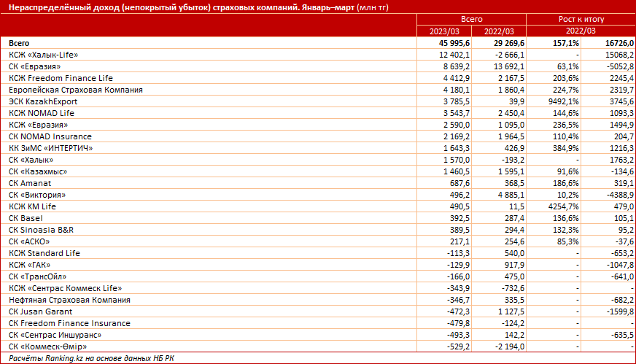Screen dimensions: 636x364
Task: Select the value -193,2
Action: tap(513, 160)
